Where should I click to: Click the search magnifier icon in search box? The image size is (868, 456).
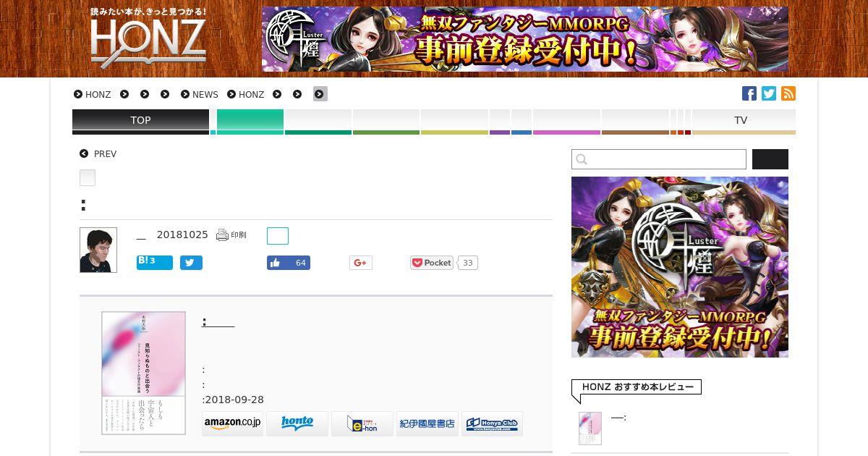coord(582,159)
